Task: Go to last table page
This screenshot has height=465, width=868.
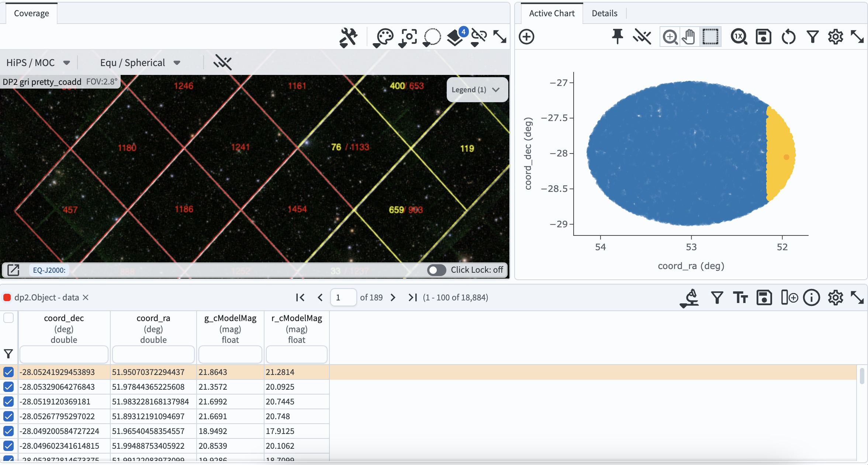Action: (x=413, y=297)
